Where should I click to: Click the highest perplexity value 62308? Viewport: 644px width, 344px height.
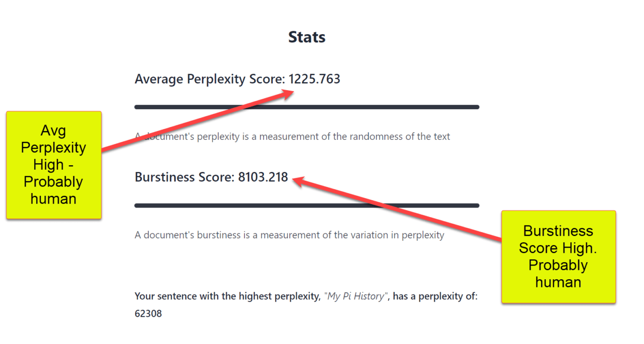pos(148,314)
